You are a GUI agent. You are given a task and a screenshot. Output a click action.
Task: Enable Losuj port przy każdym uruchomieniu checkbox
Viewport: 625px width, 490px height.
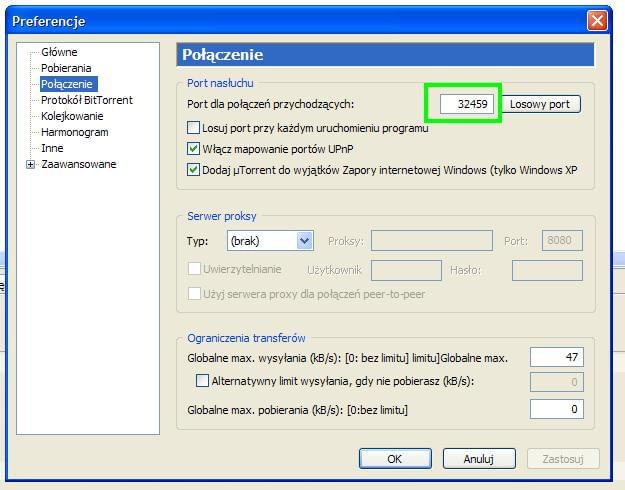194,128
